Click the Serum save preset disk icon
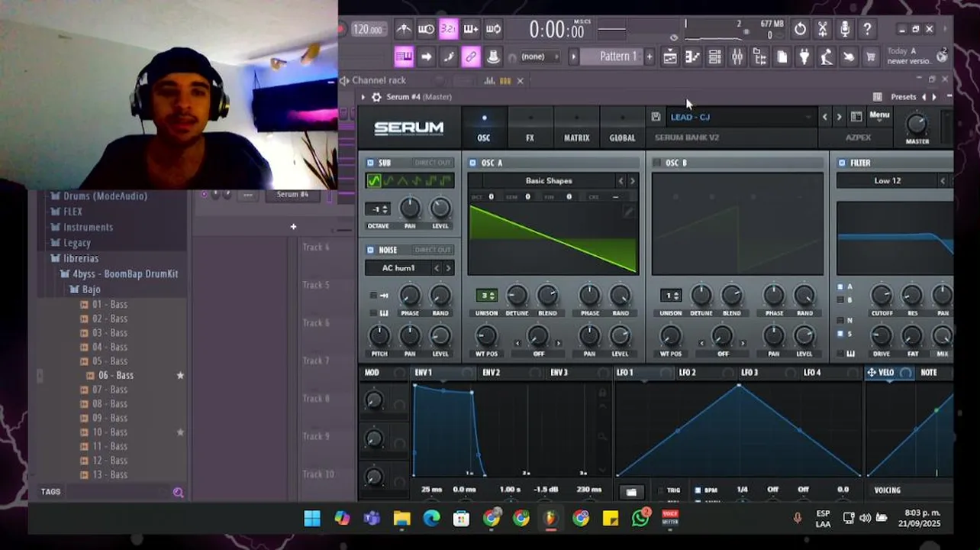 tap(656, 117)
